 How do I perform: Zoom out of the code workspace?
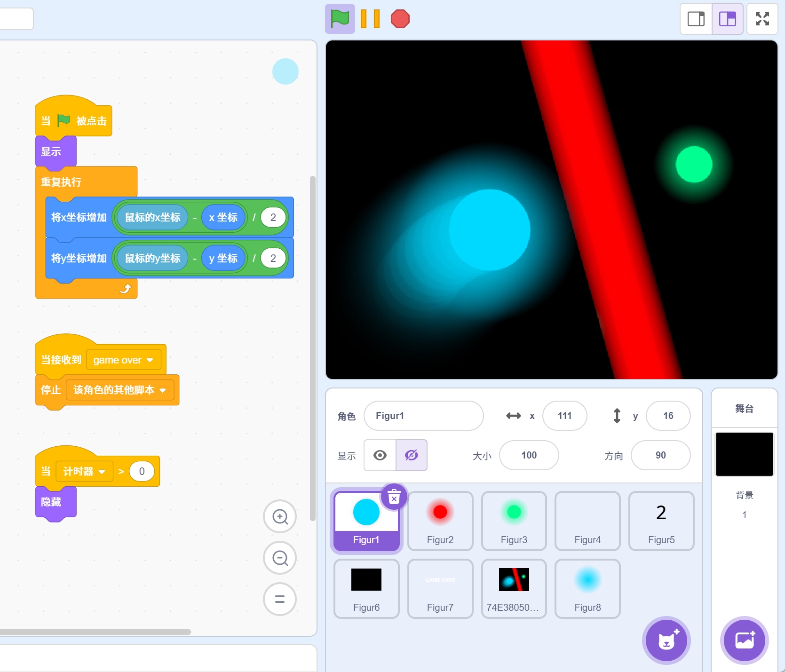tap(280, 558)
